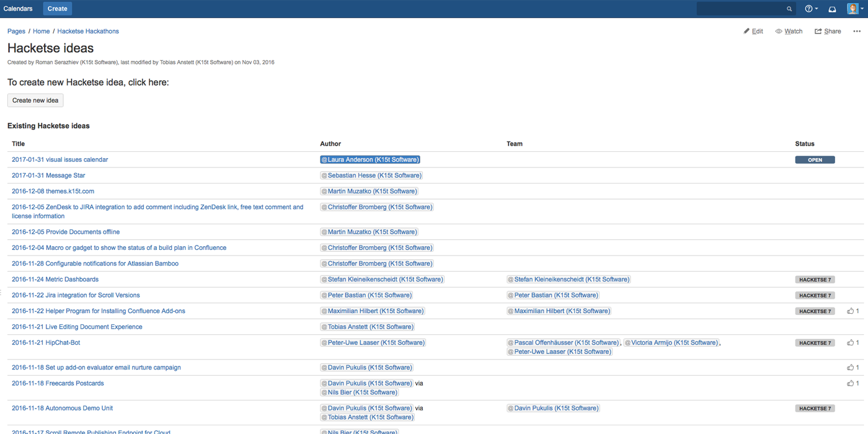
Task: Click the Edit pencil button
Action: click(x=753, y=31)
